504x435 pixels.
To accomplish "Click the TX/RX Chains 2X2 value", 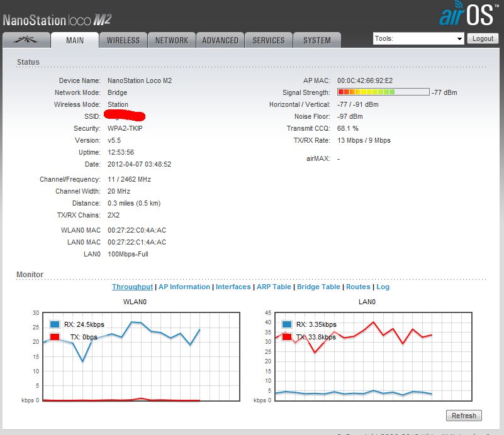I will pyautogui.click(x=113, y=215).
